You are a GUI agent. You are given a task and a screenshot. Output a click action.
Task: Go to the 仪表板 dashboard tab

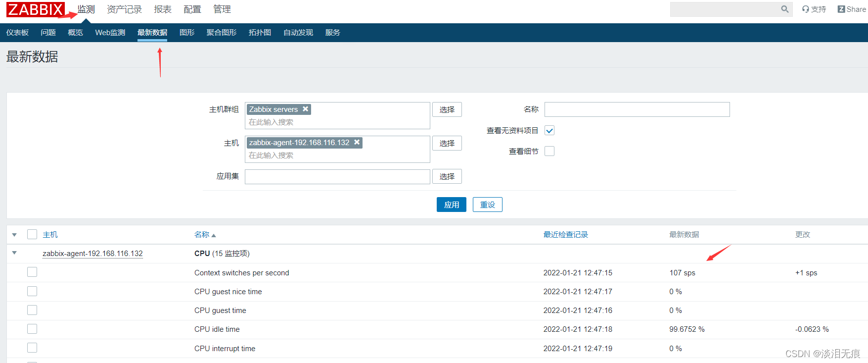pos(17,32)
